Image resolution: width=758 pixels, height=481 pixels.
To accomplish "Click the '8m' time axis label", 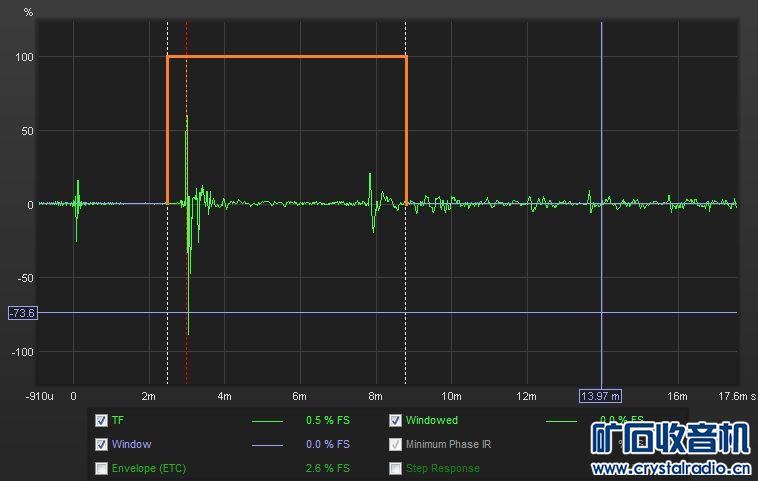I will pos(375,396).
